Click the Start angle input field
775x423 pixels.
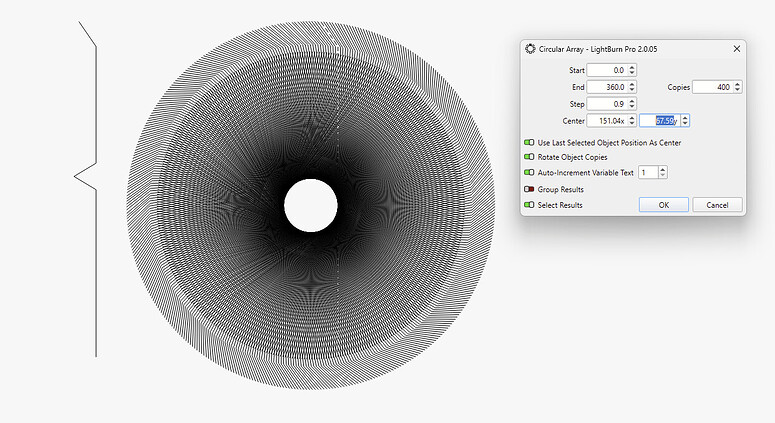[607, 70]
